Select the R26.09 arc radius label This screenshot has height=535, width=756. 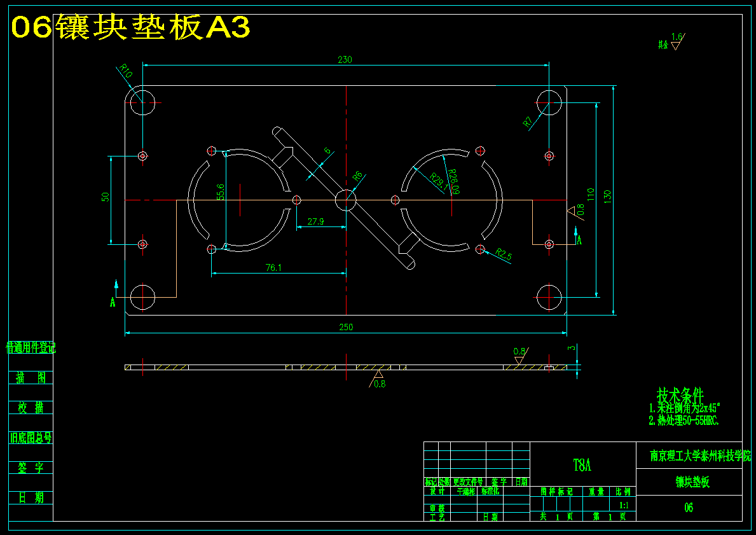454,182
